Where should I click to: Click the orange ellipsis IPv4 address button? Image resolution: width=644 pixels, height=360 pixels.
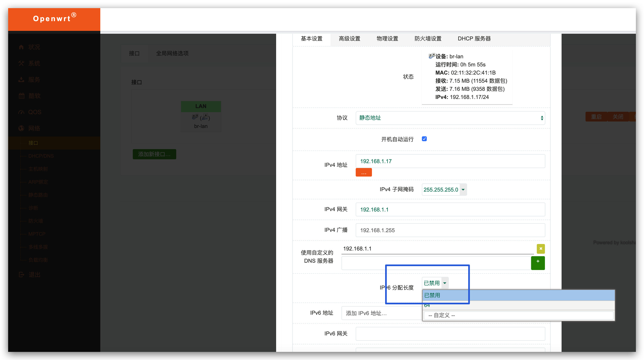coord(363,172)
